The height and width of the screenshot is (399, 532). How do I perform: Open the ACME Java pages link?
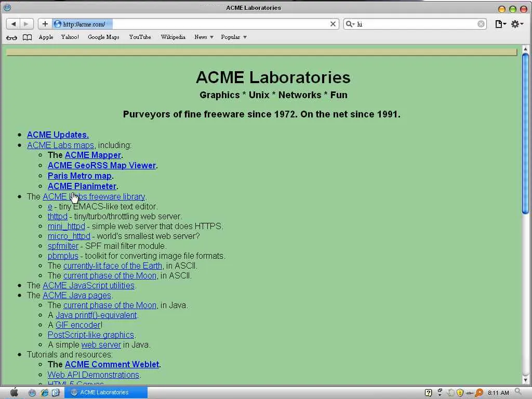click(x=77, y=295)
